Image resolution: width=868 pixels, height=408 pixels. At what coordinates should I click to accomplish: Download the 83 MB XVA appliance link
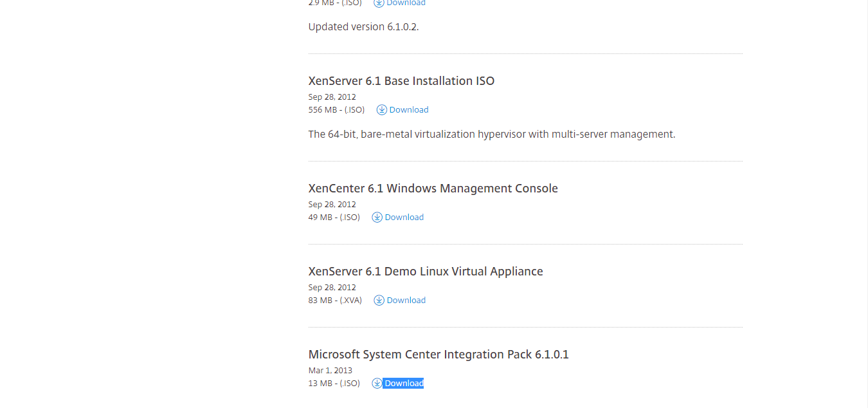click(406, 300)
